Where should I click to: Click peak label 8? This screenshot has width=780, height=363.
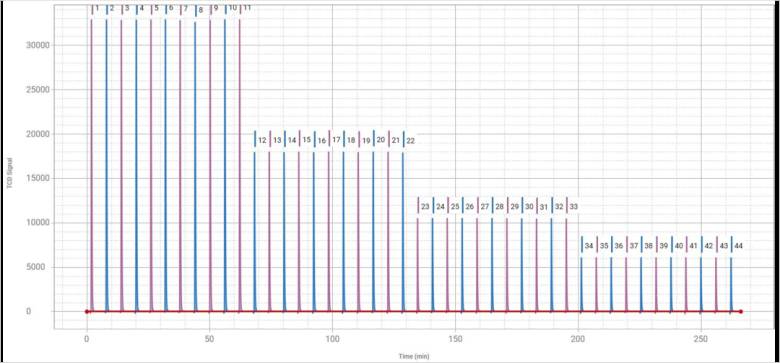pos(200,10)
